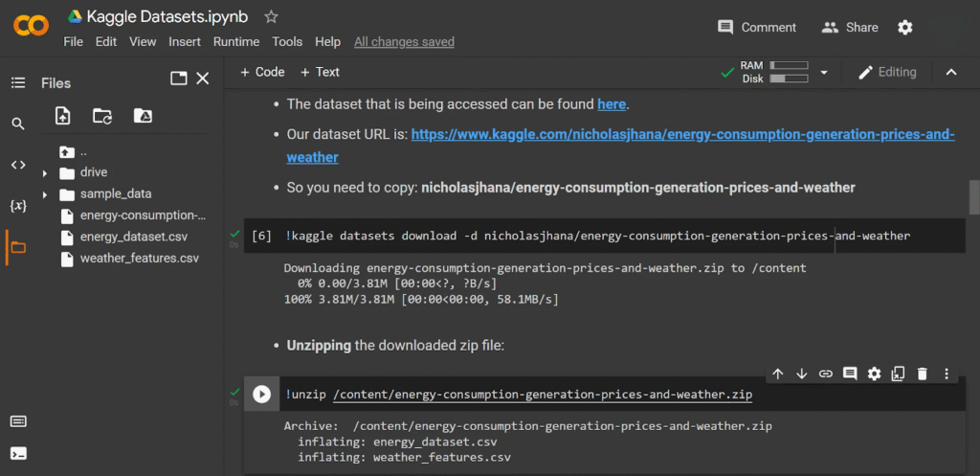Open the Editing mode selector

click(887, 73)
